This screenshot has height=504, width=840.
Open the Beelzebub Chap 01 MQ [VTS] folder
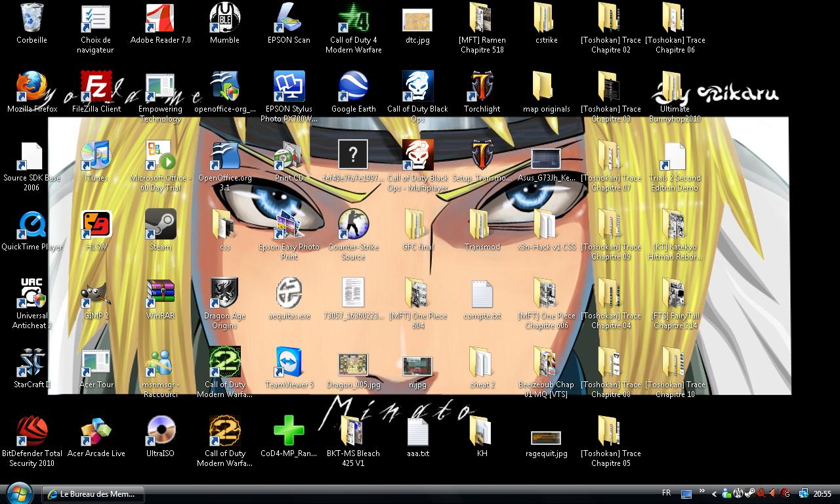[546, 362]
